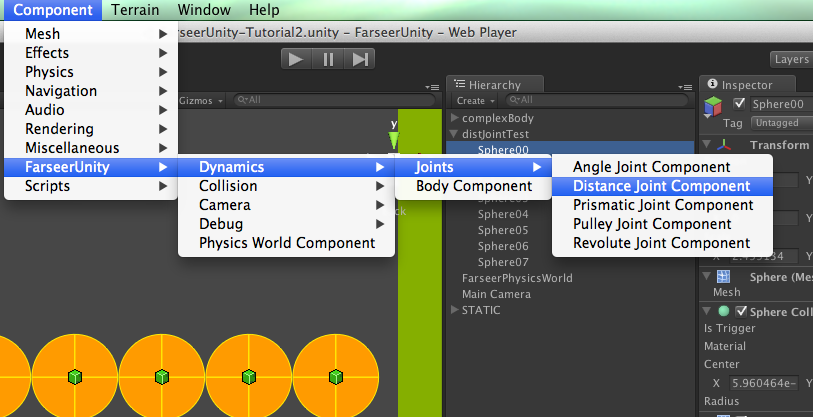Click the Transform axes icon

724,145
